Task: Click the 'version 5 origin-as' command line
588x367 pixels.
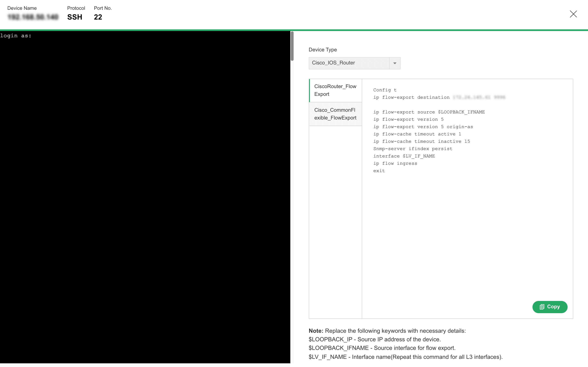Action: (x=423, y=127)
